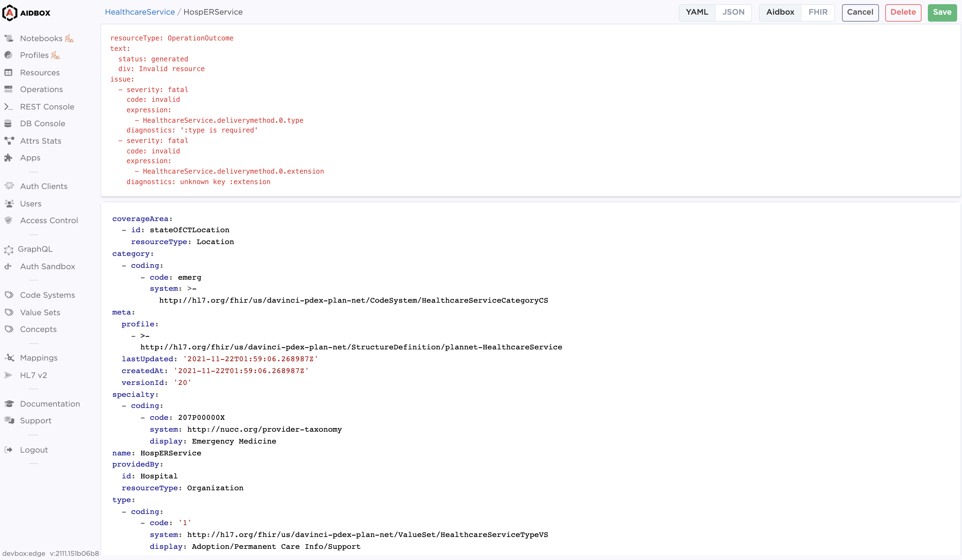Click the Aidbox logo

pos(27,12)
